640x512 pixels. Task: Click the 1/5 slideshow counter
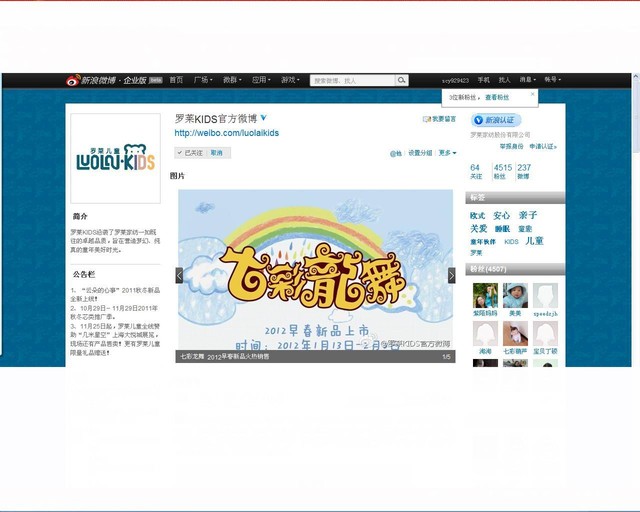tap(446, 357)
